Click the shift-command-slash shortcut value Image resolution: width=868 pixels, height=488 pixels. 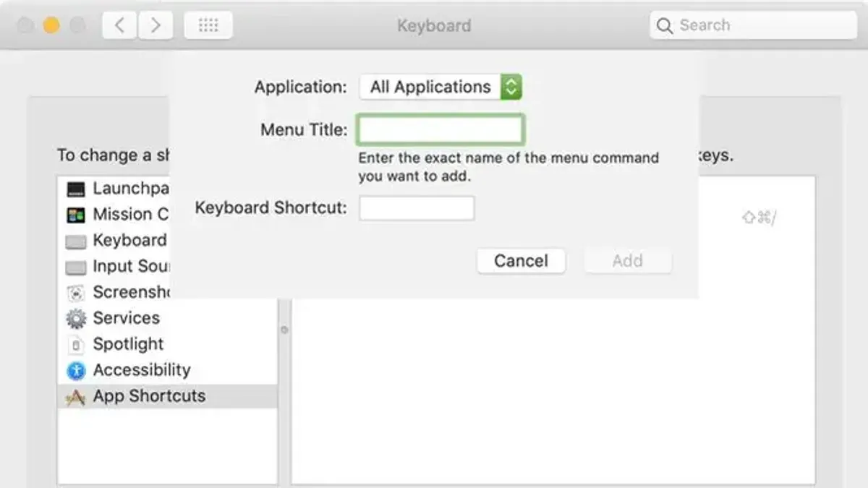(759, 218)
